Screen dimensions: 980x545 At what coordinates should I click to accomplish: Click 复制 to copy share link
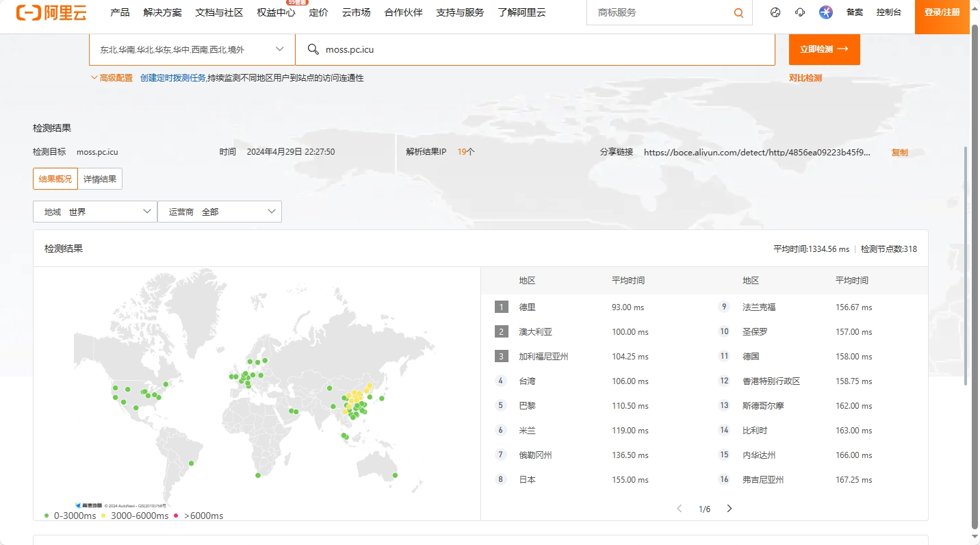899,152
